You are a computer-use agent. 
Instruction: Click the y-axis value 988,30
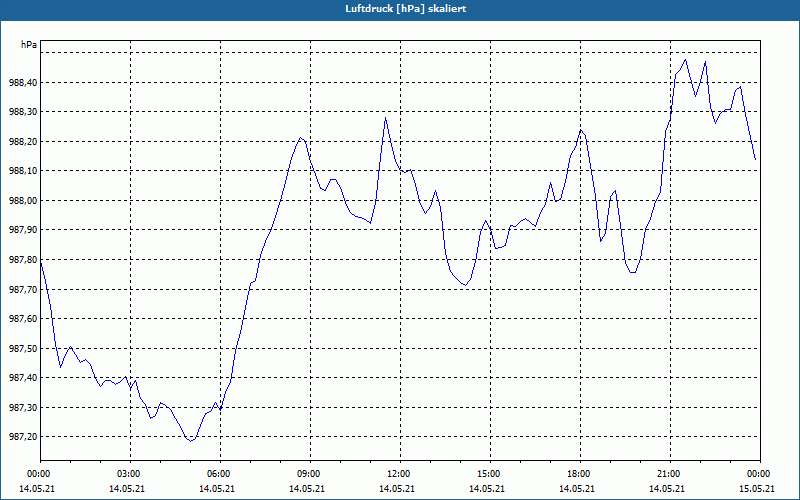[23, 112]
